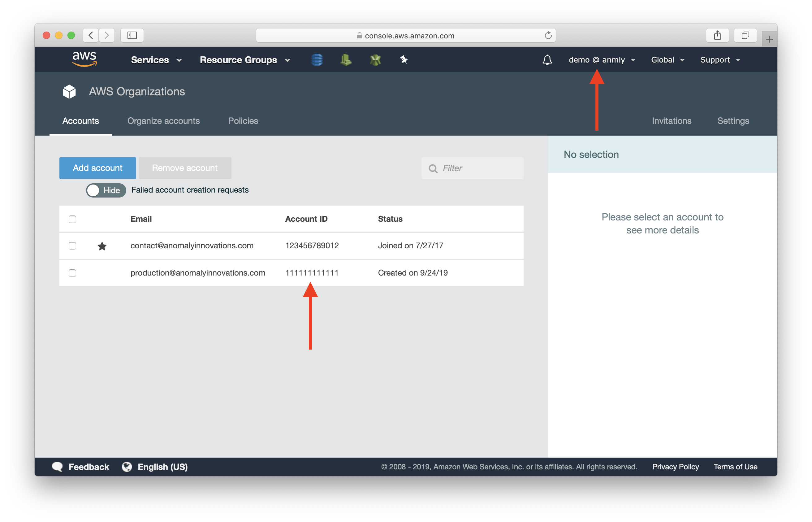Click the AWS Organizations cube icon
812x522 pixels.
click(69, 91)
